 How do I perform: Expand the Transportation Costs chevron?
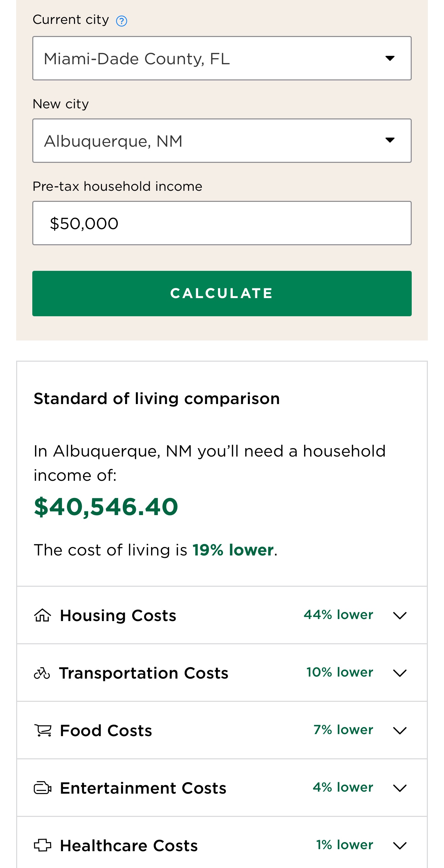pyautogui.click(x=400, y=673)
